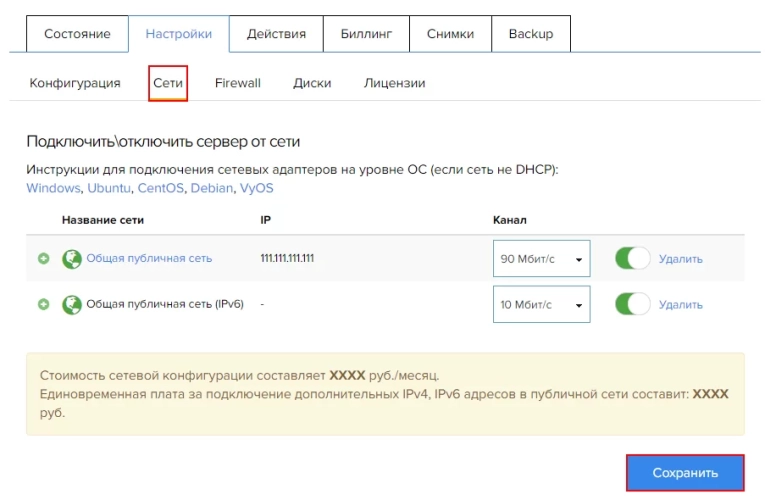Image resolution: width=765 pixels, height=499 pixels.
Task: Open the Firewall sub-tab
Action: click(238, 83)
